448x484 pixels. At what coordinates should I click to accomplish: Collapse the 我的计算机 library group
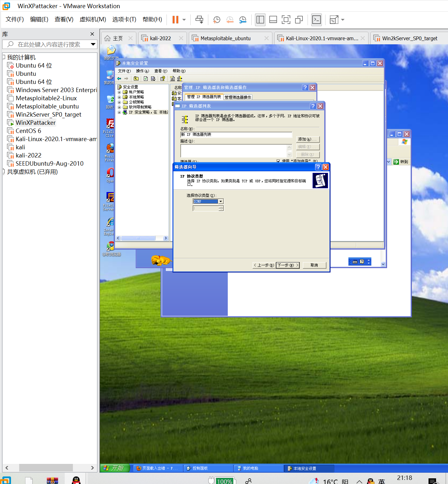(4, 57)
